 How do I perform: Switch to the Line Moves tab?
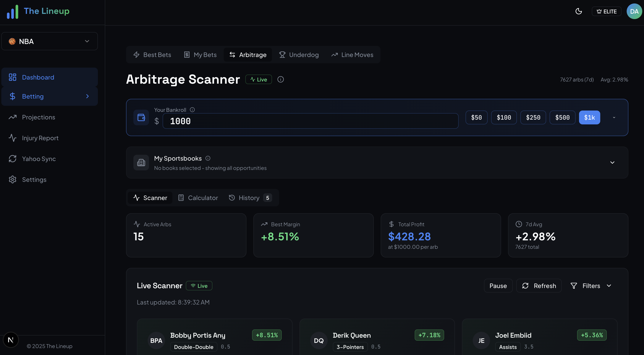352,55
